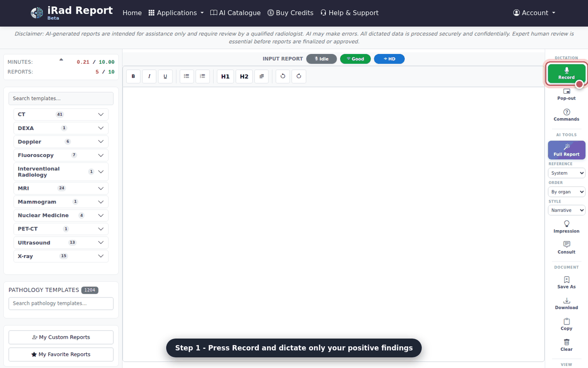588x368 pixels.
Task: Open Help & Support
Action: 349,13
